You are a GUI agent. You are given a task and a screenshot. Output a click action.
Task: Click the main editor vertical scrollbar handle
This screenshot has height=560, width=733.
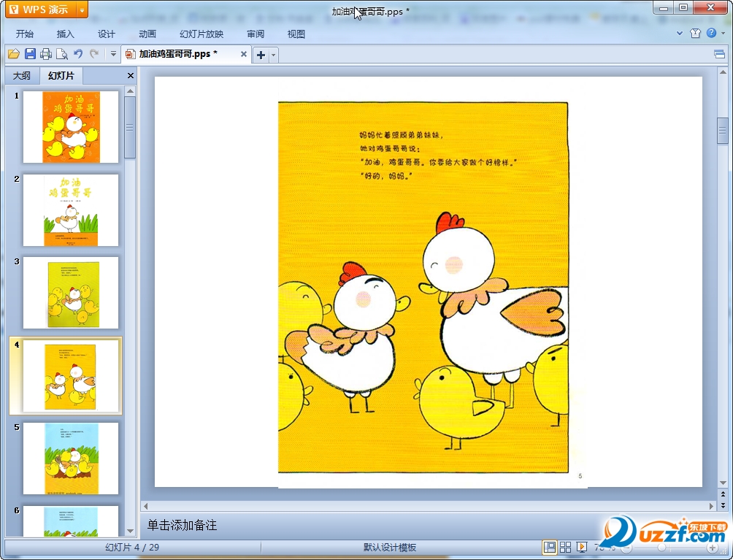coord(723,131)
